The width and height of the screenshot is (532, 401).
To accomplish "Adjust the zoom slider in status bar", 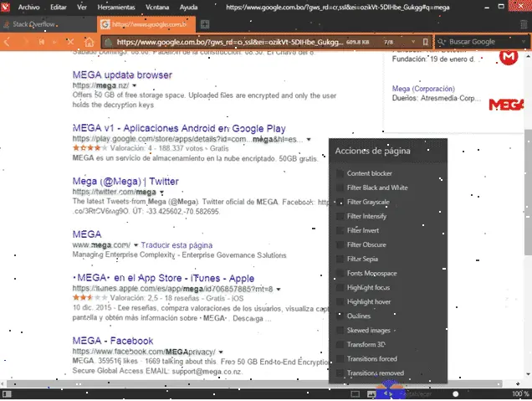I will [x=456, y=393].
